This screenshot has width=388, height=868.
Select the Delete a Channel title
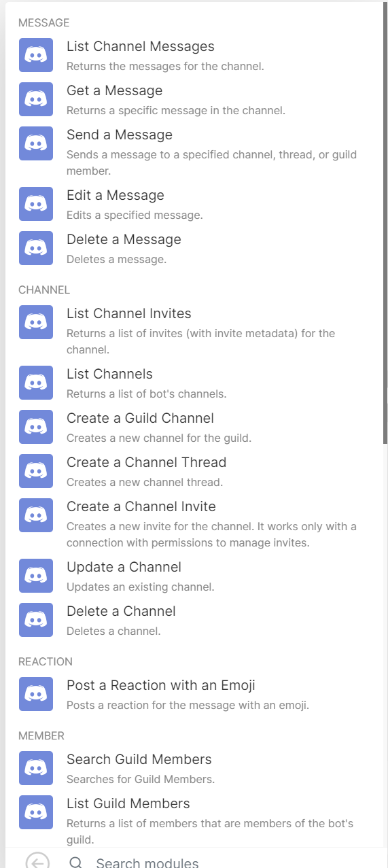coord(121,611)
